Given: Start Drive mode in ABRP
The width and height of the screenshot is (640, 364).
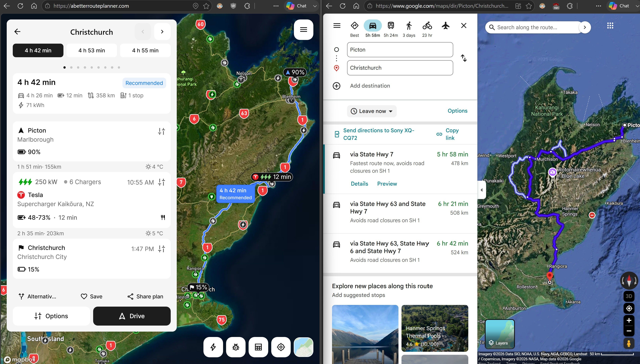Looking at the screenshot, I should [x=132, y=316].
